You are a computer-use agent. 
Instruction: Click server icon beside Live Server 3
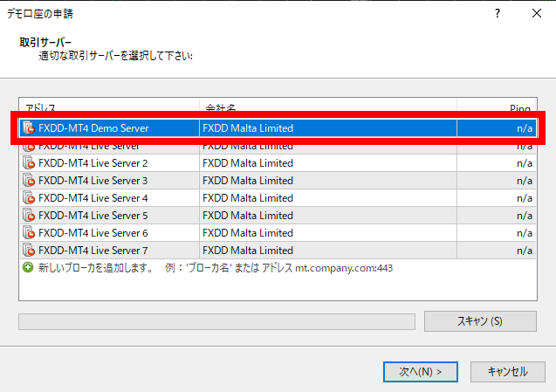click(x=29, y=181)
